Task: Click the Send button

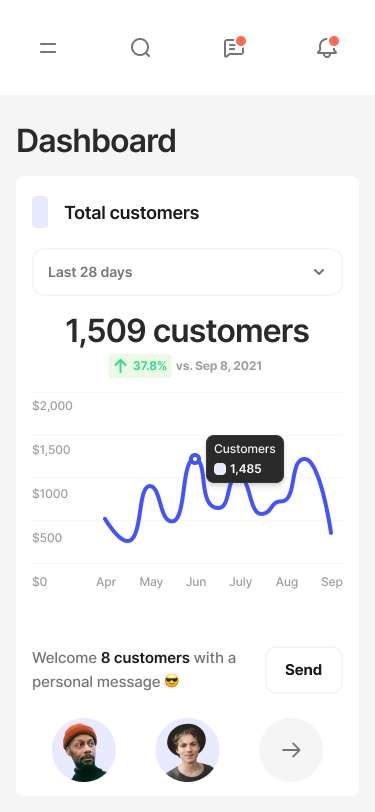Action: (x=304, y=670)
